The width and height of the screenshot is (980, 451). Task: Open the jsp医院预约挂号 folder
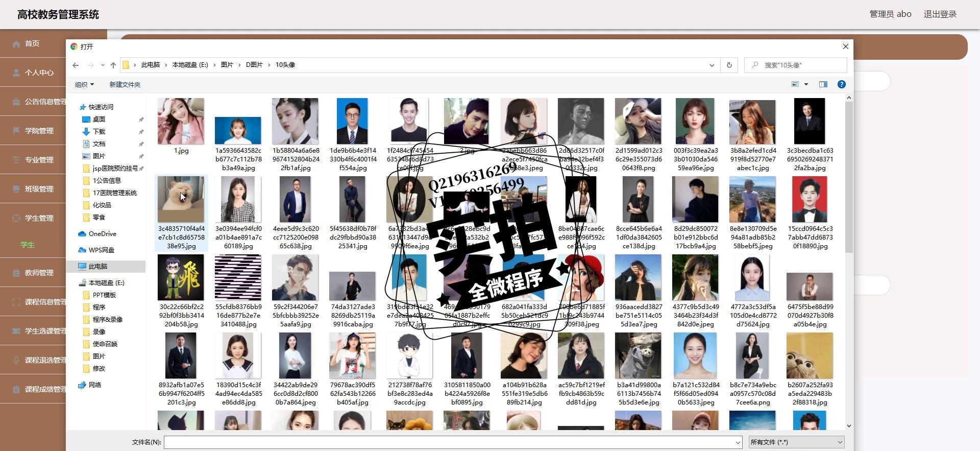115,168
